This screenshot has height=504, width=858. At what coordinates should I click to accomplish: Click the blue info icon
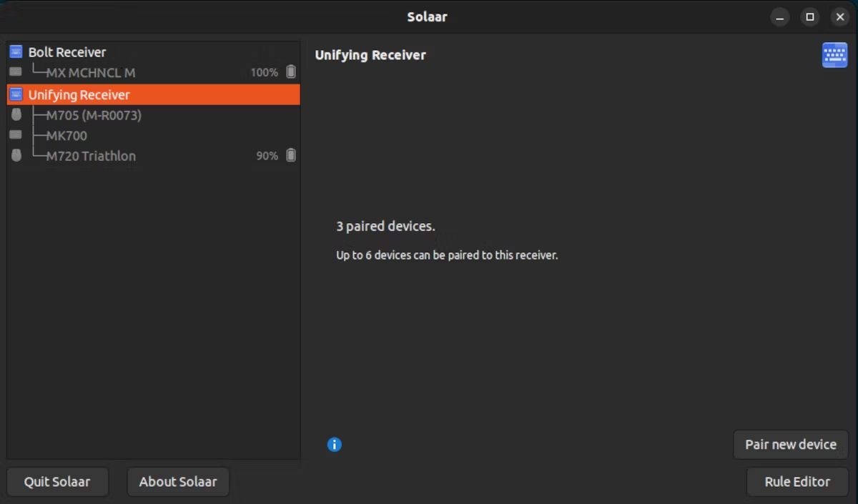(x=334, y=444)
